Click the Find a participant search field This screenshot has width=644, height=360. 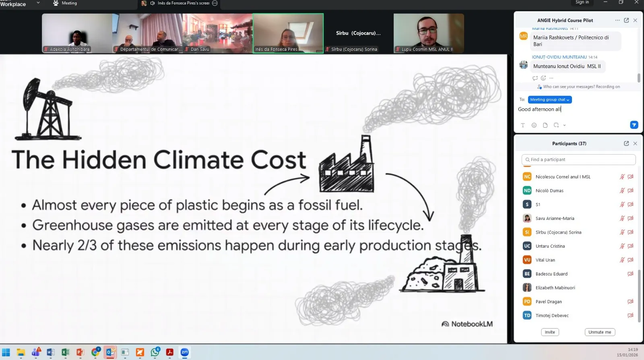tap(578, 159)
